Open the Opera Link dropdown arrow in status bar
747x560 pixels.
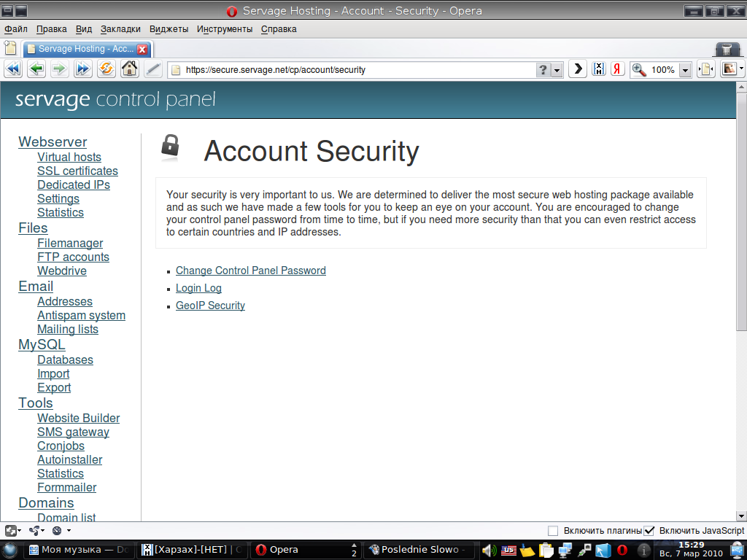coord(43,531)
